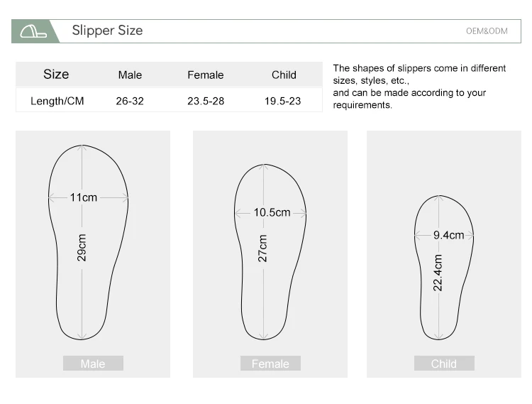Click the slipper icon in the header

pyautogui.click(x=33, y=31)
